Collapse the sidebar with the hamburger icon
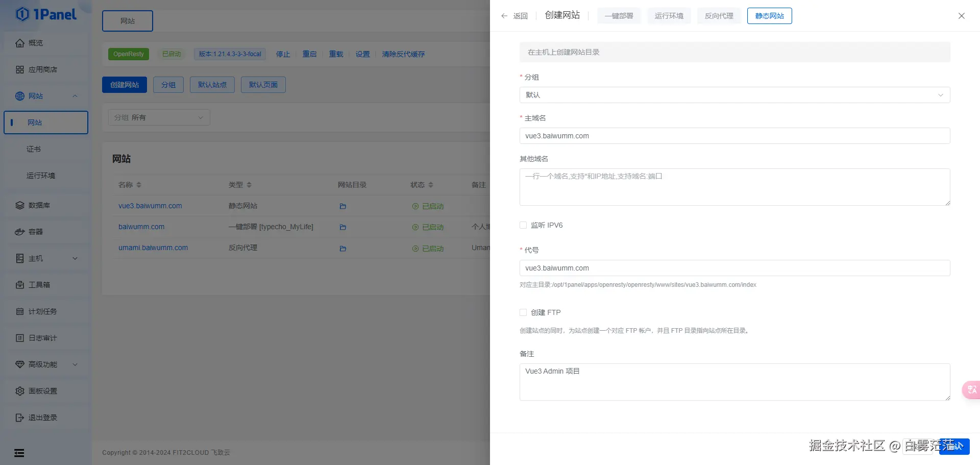The width and height of the screenshot is (980, 465). [x=19, y=453]
